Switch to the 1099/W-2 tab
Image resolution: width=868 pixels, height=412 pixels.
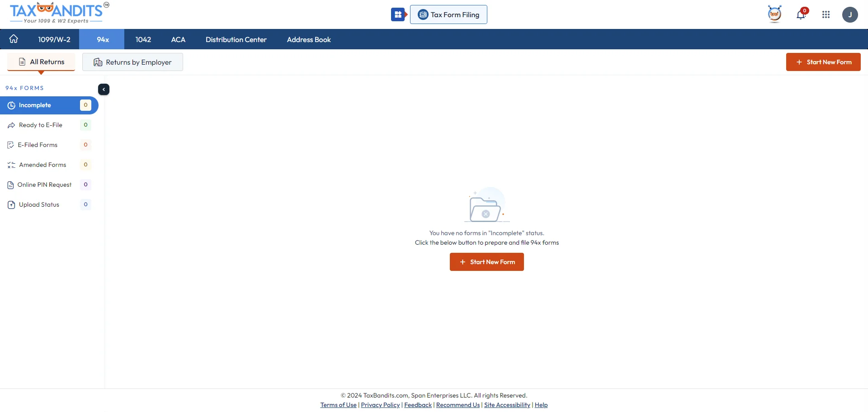click(x=54, y=39)
